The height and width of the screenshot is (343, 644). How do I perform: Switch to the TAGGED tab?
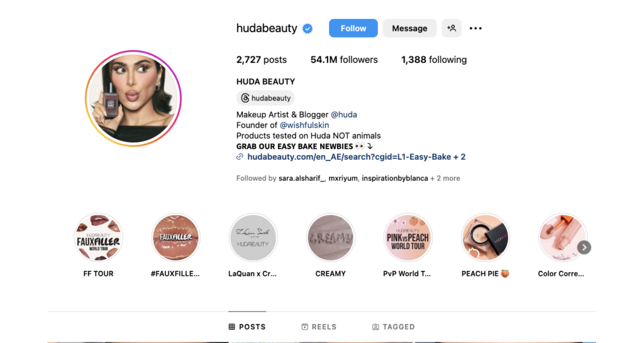(394, 327)
